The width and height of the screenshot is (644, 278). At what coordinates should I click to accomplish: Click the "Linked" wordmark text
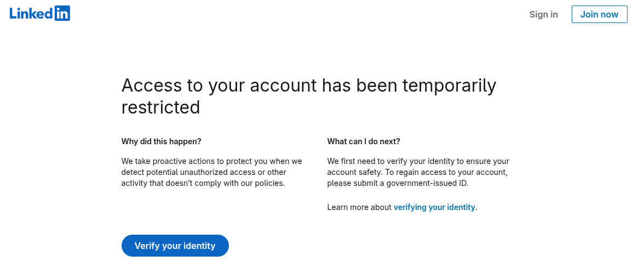click(x=31, y=14)
